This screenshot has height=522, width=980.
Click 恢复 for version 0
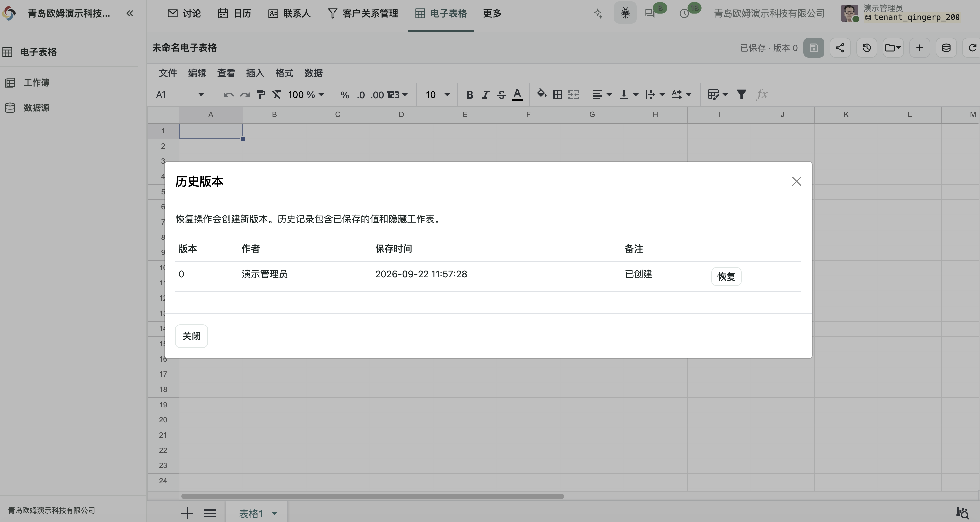[x=726, y=276]
